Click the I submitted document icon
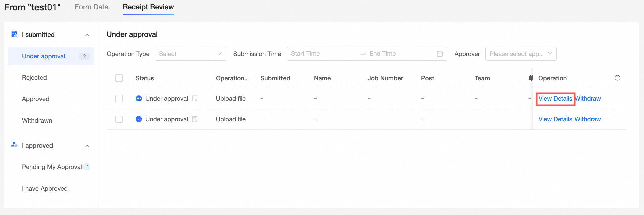 (x=14, y=34)
